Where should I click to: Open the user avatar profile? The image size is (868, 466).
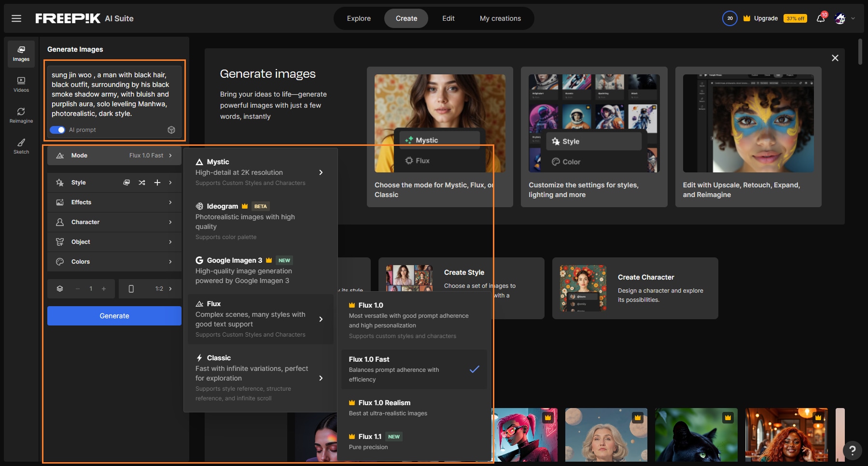(x=840, y=18)
